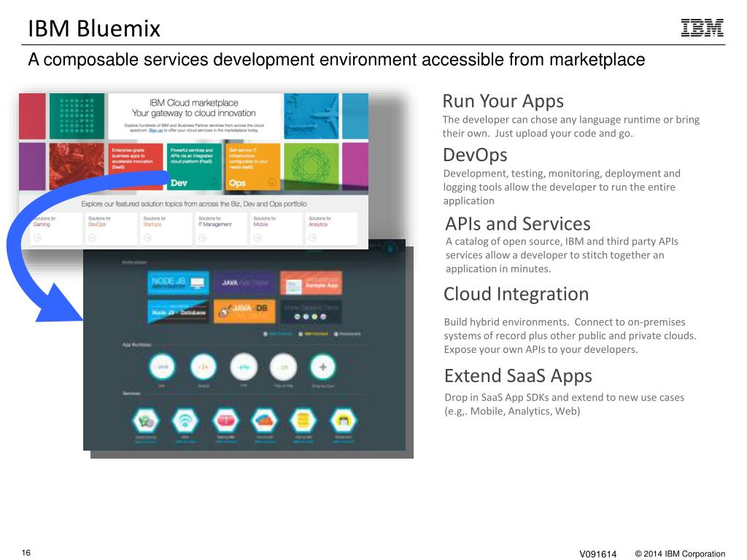
Task: Click the 'IBM Bluemix' slide title
Action: coord(94,28)
